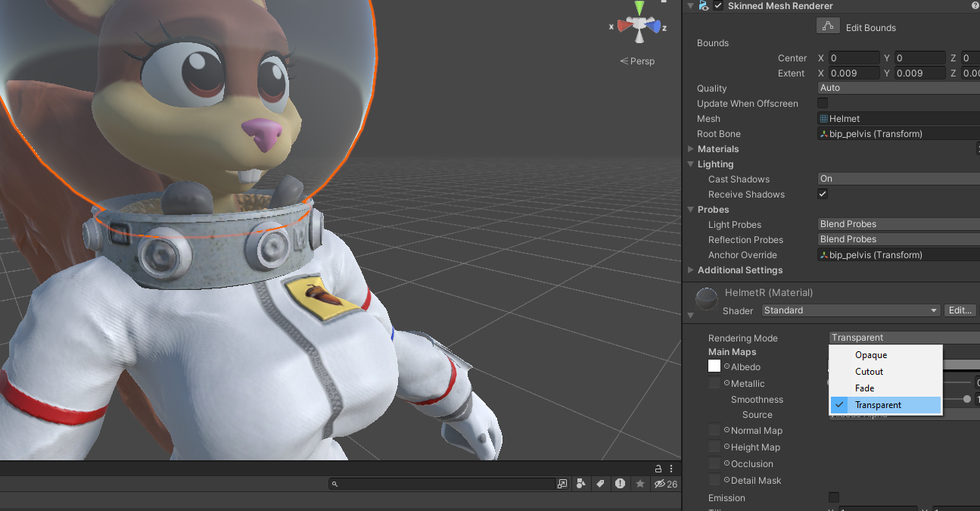Viewport: 980px width, 511px height.
Task: Toggle the Persp projection label
Action: tap(637, 61)
